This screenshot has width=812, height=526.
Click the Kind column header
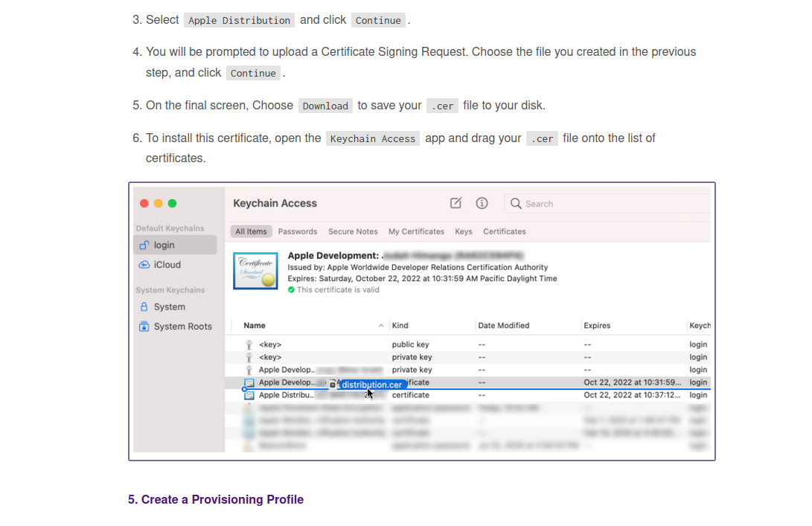point(400,325)
